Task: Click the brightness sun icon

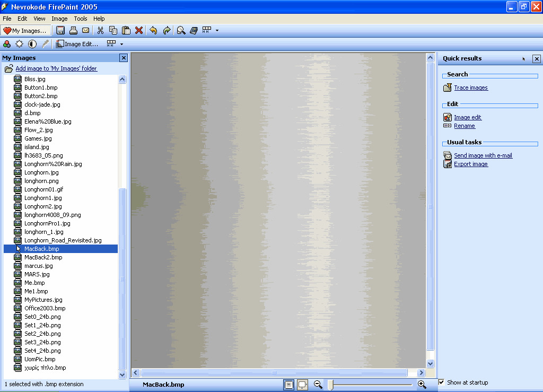Action: (x=20, y=44)
